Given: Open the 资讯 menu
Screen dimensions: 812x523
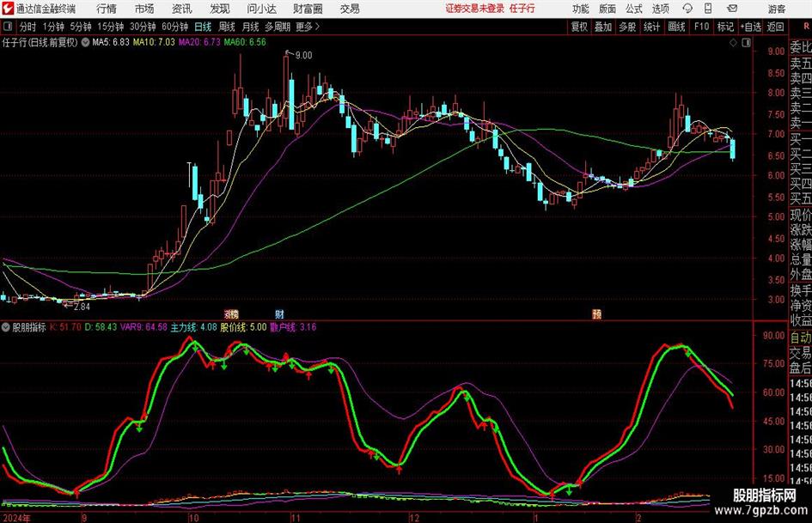Looking at the screenshot, I should pos(182,9).
